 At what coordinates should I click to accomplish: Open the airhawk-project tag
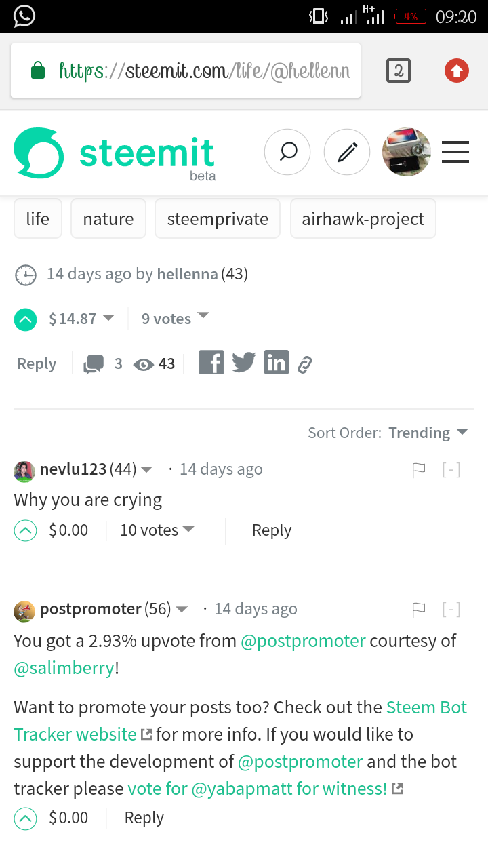[x=363, y=218]
